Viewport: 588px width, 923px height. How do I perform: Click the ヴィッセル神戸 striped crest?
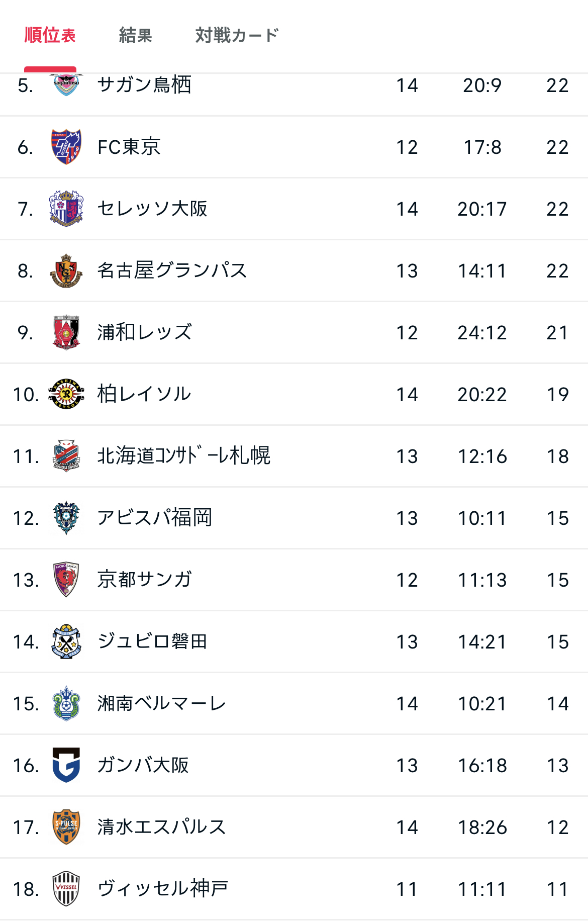(66, 889)
